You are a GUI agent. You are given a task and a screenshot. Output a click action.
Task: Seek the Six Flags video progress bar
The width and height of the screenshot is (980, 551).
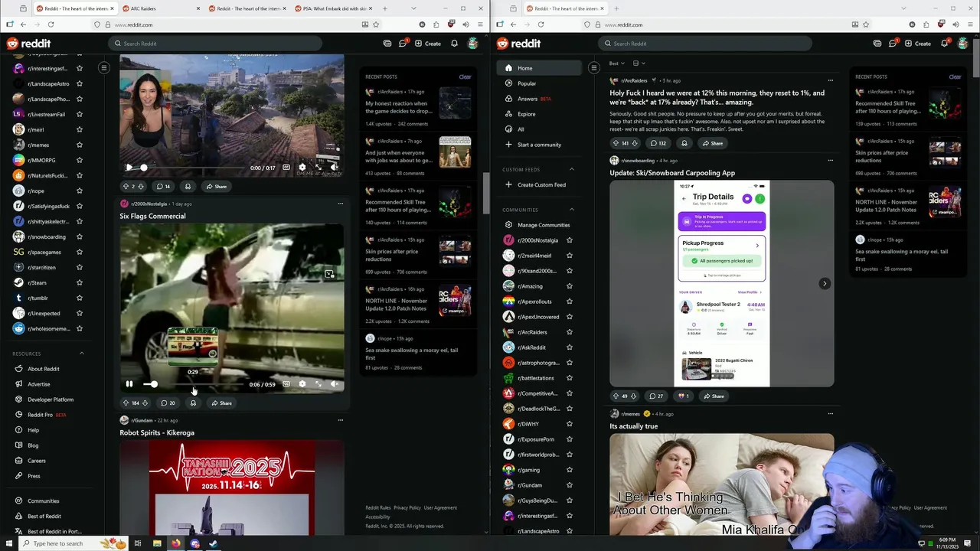point(194,384)
